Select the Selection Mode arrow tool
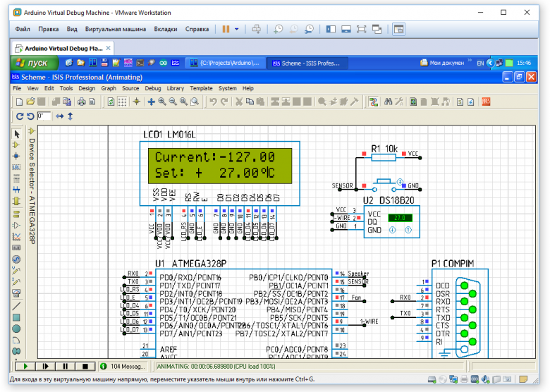Screen dimensions: 550x392 (16, 134)
